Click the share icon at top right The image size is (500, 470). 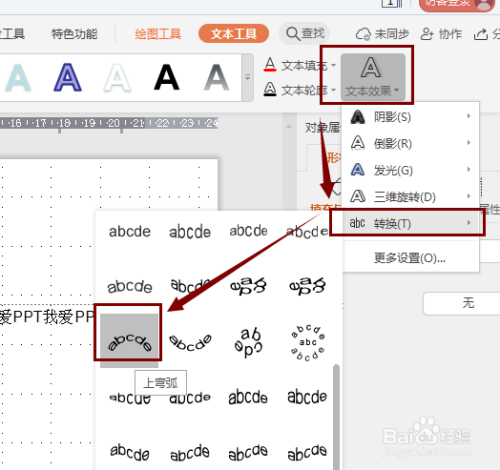[481, 34]
